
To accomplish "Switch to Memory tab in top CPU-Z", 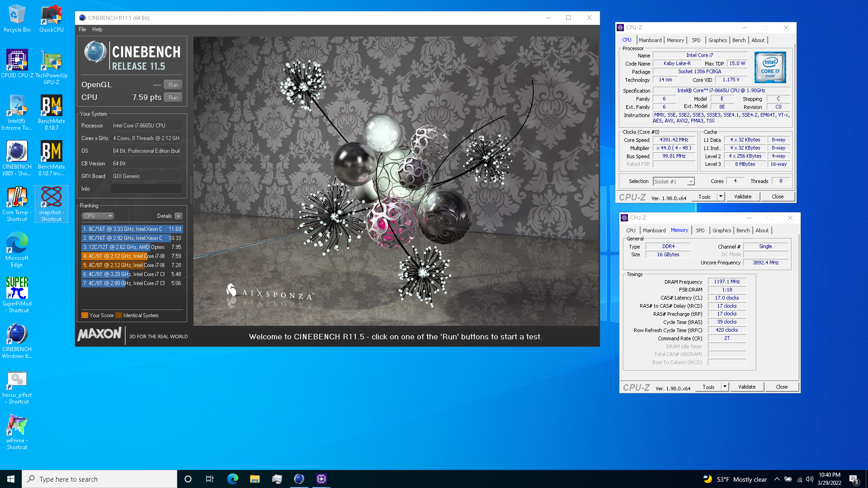I will tap(675, 40).
